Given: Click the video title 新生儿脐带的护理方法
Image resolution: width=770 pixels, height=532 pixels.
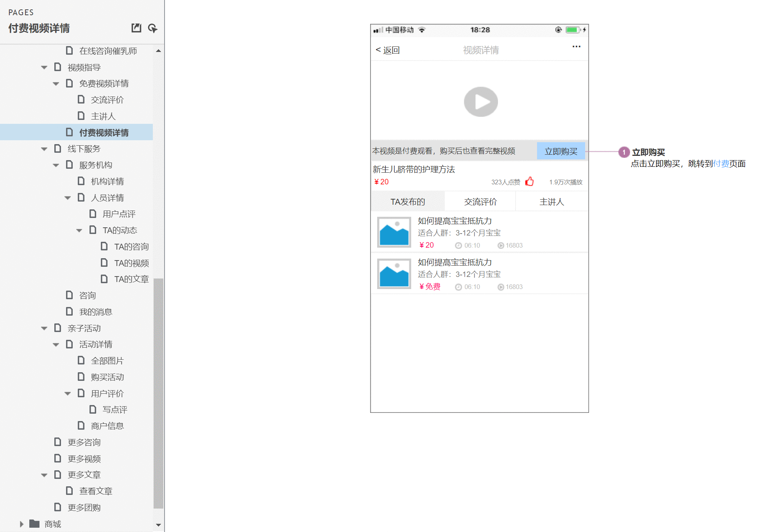Looking at the screenshot, I should pos(414,169).
